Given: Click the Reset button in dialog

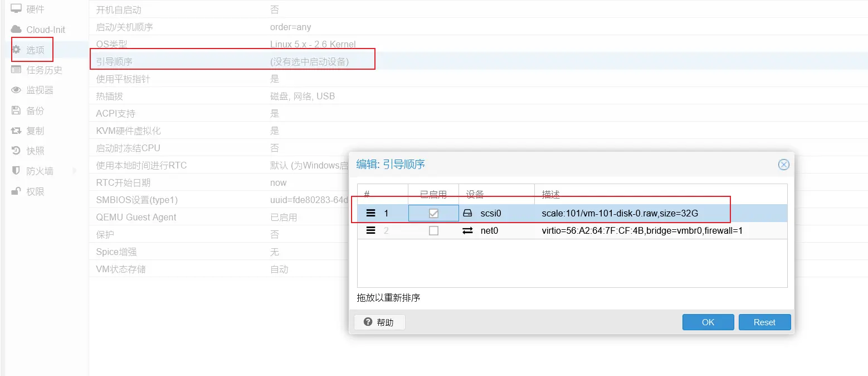Looking at the screenshot, I should [x=764, y=322].
